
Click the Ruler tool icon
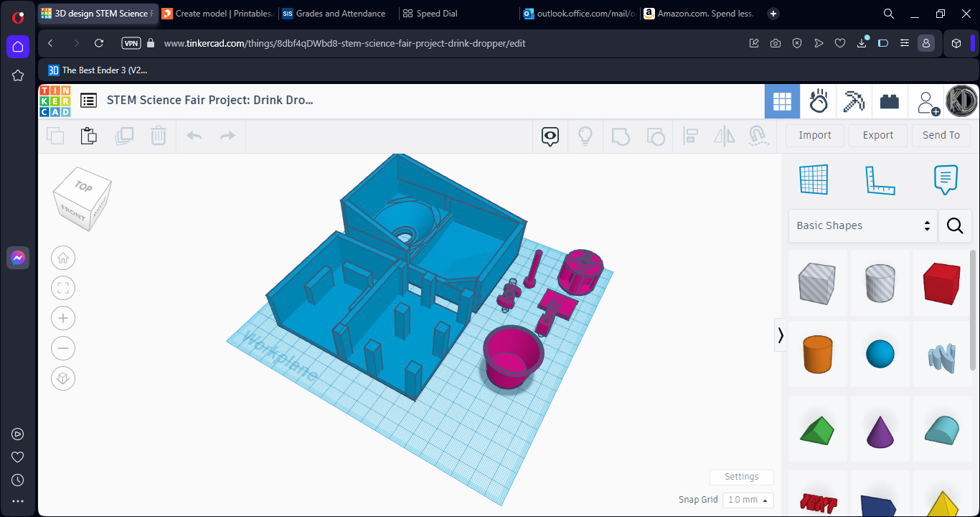point(880,180)
